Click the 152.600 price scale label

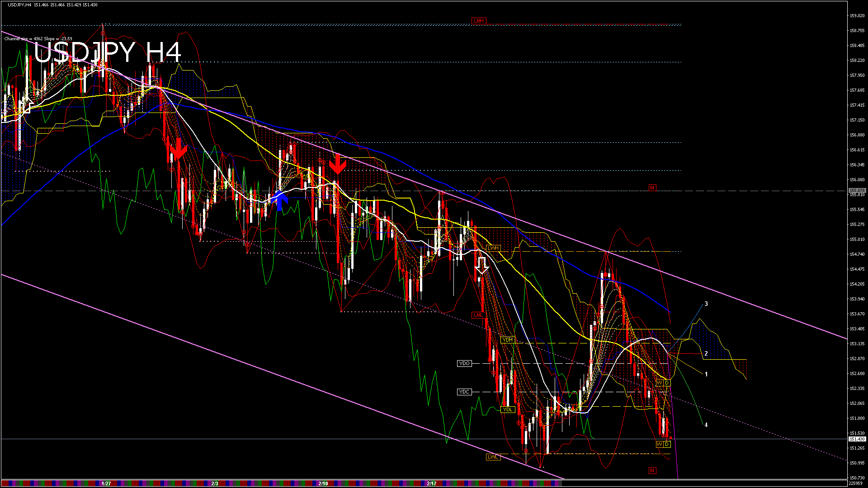857,374
